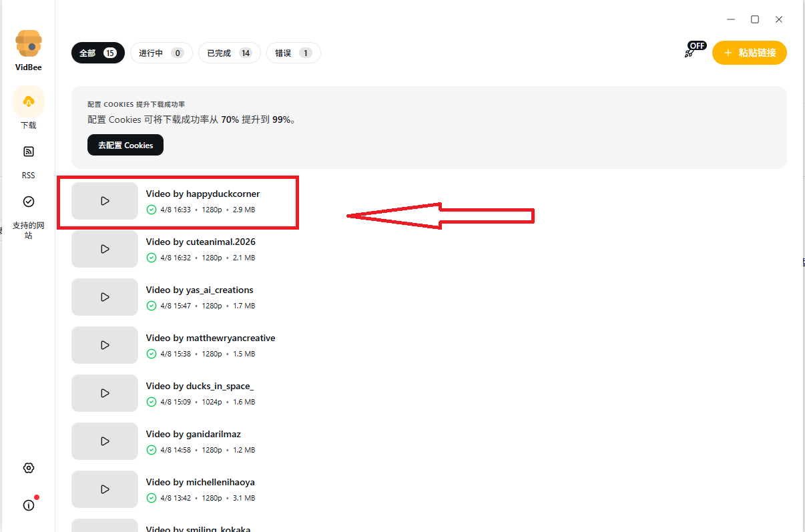The width and height of the screenshot is (805, 532).
Task: Play the happyduckcorner video thumbnail
Action: (x=105, y=201)
